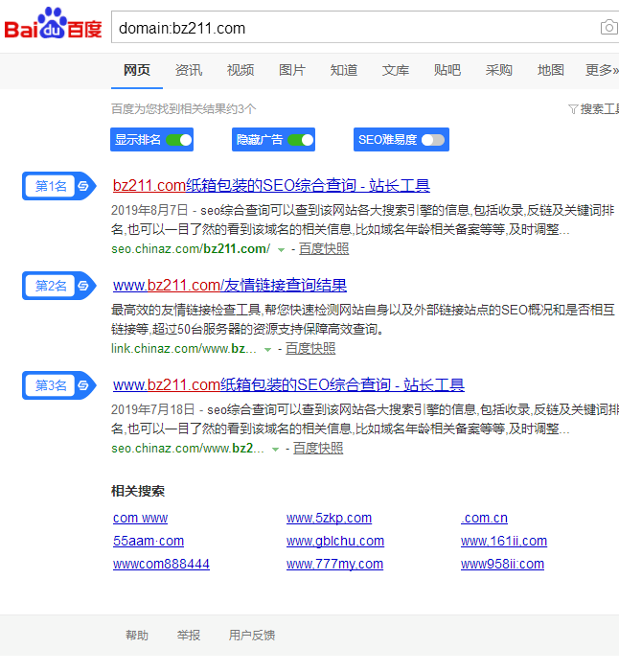Click the 第2名 rank badge

pyautogui.click(x=59, y=286)
